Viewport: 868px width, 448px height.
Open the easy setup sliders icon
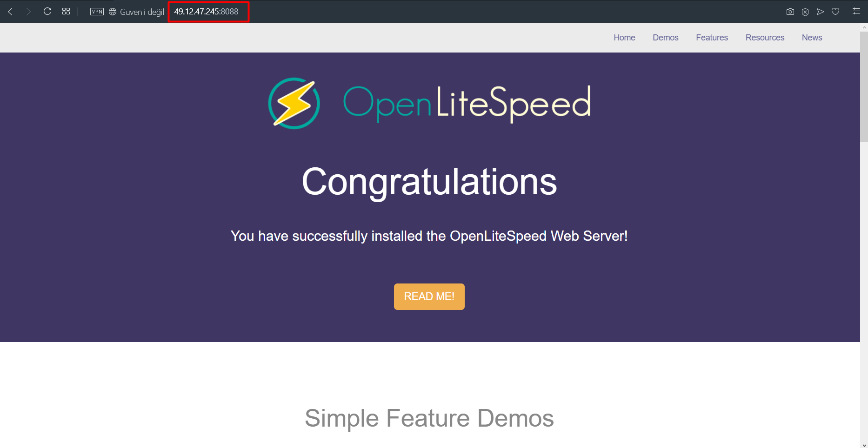click(856, 11)
